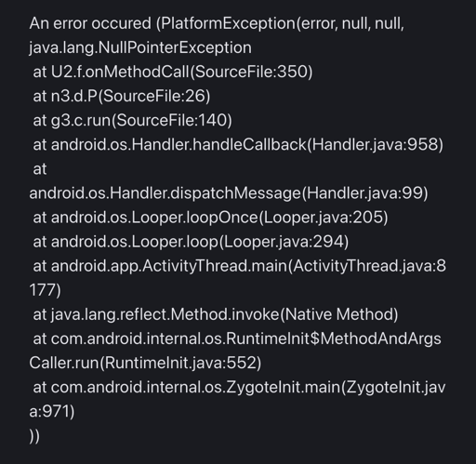Select the Caller.run(RuntimeInit.java:552) line
The height and width of the screenshot is (464, 476).
[x=145, y=363]
